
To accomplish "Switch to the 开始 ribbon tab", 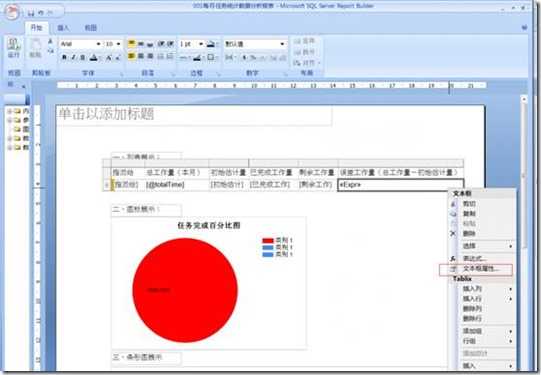I will pyautogui.click(x=37, y=28).
